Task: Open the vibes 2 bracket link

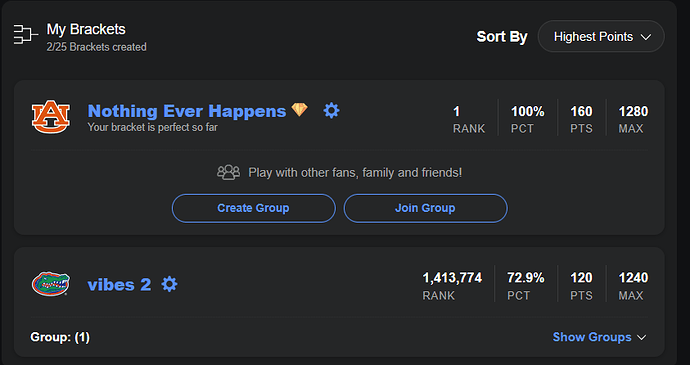Action: [x=119, y=285]
